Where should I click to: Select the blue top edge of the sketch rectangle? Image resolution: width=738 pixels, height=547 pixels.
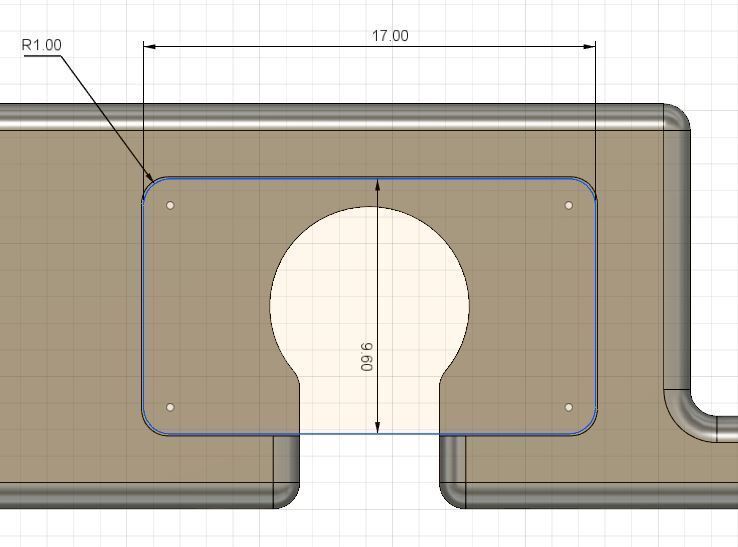point(369,179)
